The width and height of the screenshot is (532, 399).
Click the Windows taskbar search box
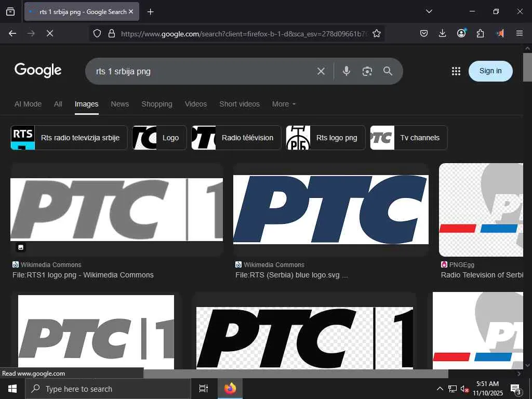tap(108, 389)
